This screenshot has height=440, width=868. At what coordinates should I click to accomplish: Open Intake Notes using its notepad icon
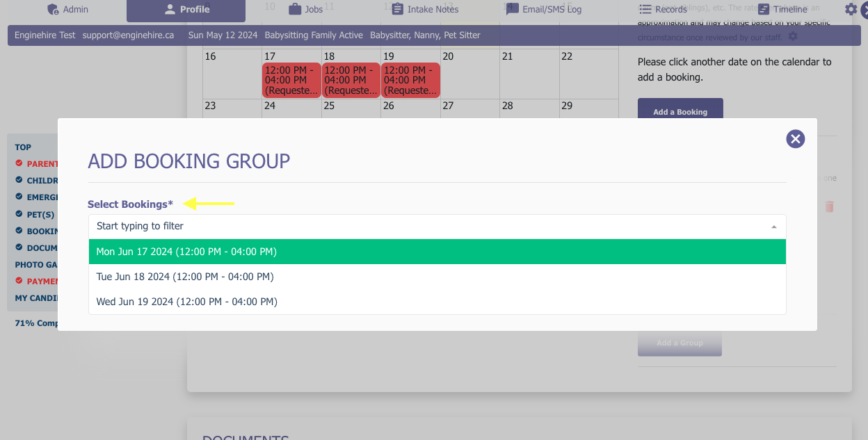(398, 9)
